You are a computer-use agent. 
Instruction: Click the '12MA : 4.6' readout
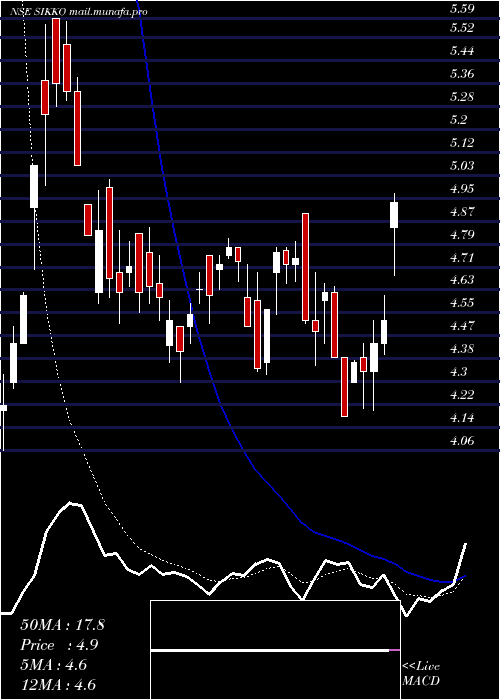tap(59, 685)
